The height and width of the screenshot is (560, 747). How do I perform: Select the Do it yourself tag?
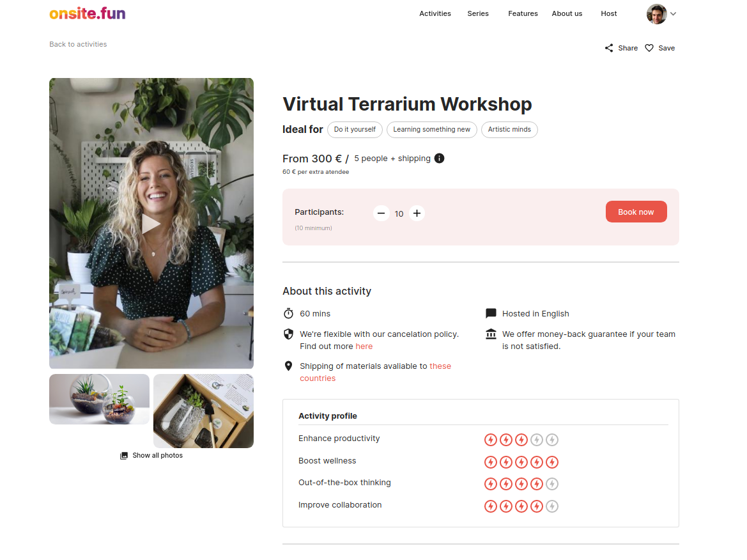(355, 130)
